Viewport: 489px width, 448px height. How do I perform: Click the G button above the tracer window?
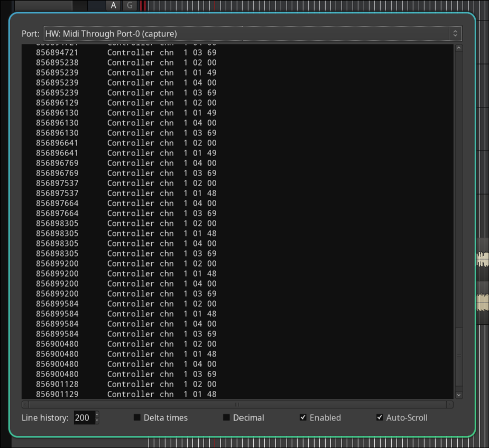tap(130, 5)
